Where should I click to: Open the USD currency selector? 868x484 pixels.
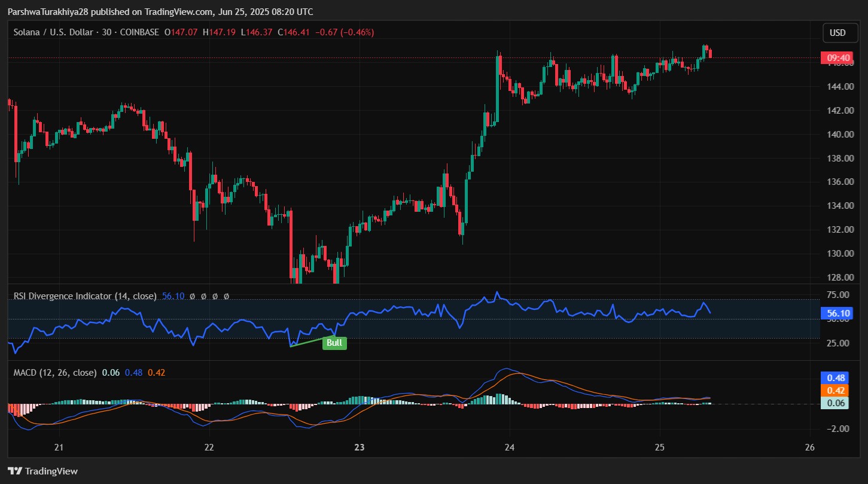coord(837,33)
